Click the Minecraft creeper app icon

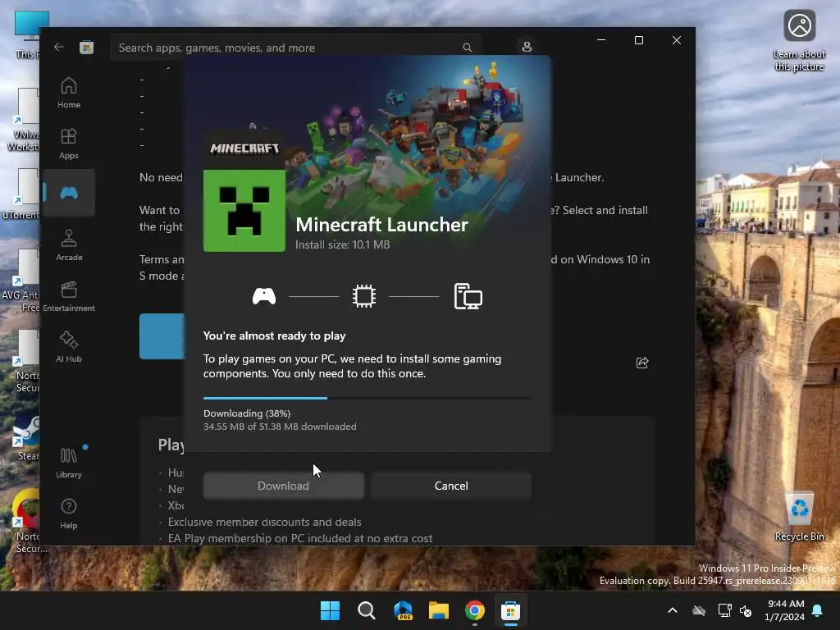pyautogui.click(x=244, y=211)
